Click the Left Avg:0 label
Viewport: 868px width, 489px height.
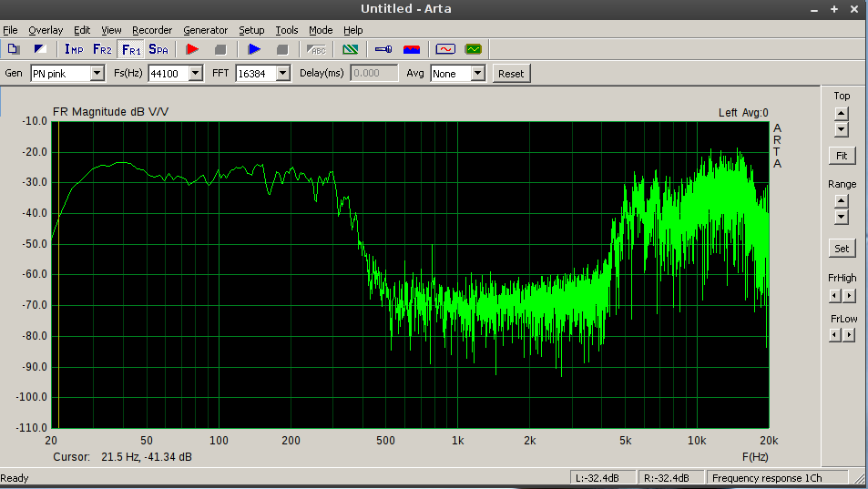(x=743, y=113)
